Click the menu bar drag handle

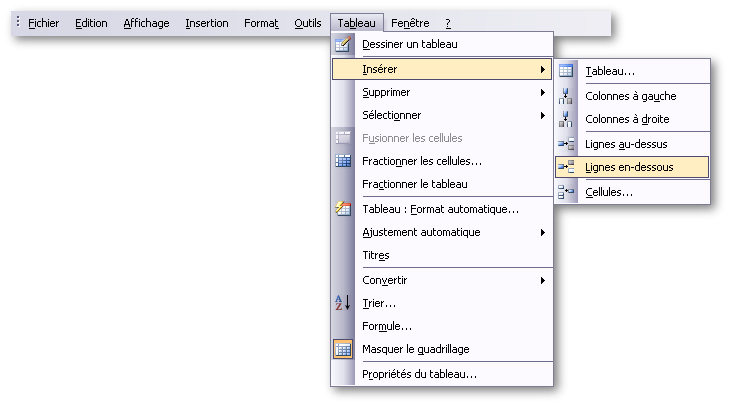coord(18,22)
